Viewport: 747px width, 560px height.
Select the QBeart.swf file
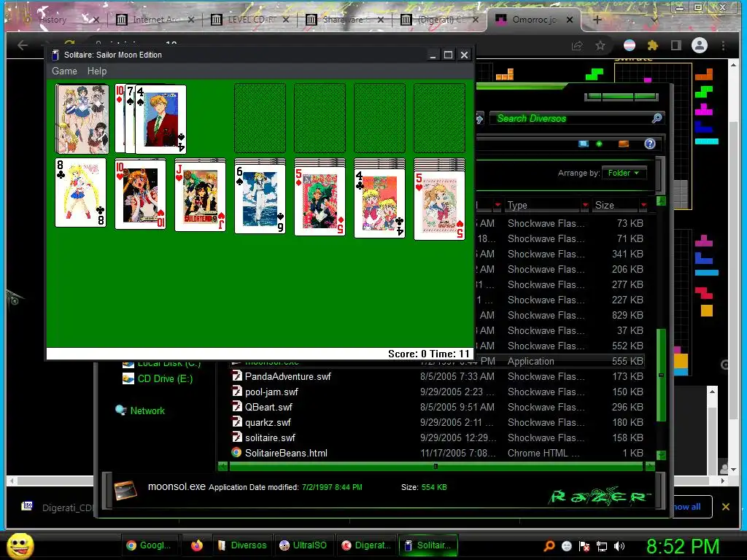click(x=268, y=407)
